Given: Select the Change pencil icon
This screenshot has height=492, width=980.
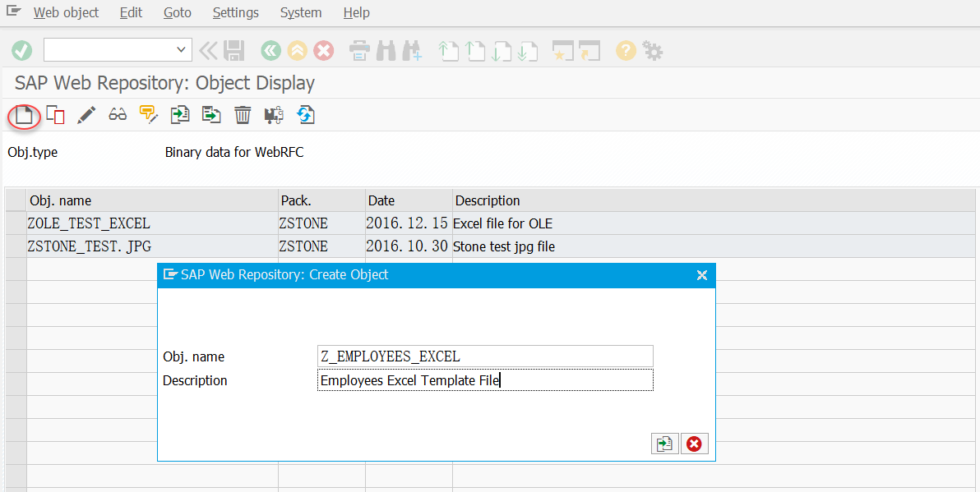Looking at the screenshot, I should pyautogui.click(x=86, y=115).
